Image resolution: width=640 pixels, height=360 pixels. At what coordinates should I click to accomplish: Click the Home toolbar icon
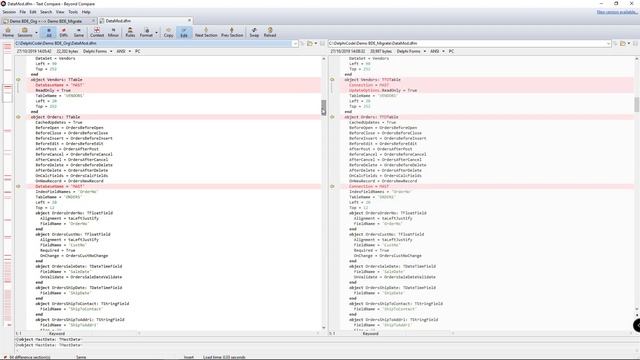pos(8,32)
